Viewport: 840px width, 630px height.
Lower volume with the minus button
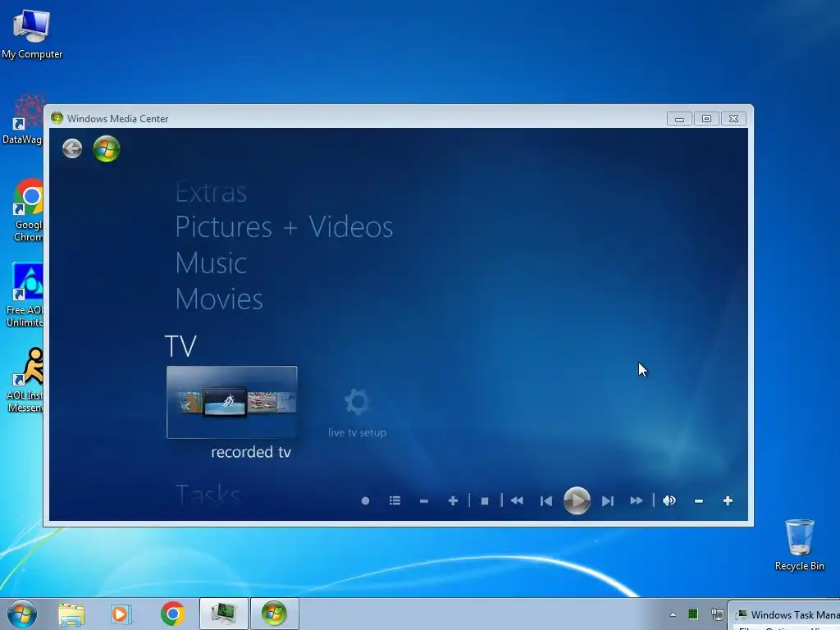[x=699, y=501]
